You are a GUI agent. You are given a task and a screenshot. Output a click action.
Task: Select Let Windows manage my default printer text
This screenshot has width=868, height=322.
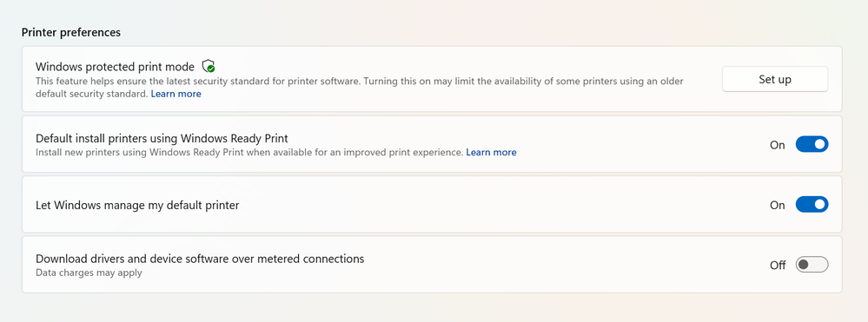pyautogui.click(x=137, y=205)
